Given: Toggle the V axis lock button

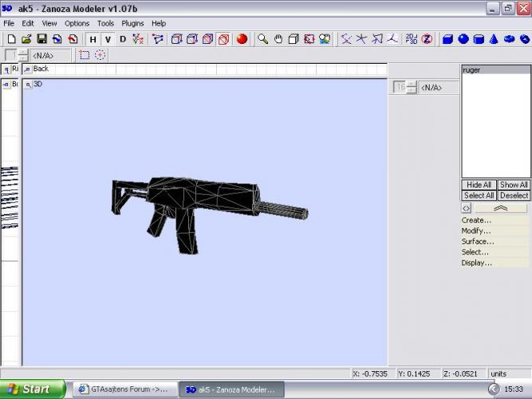Looking at the screenshot, I should [107, 39].
